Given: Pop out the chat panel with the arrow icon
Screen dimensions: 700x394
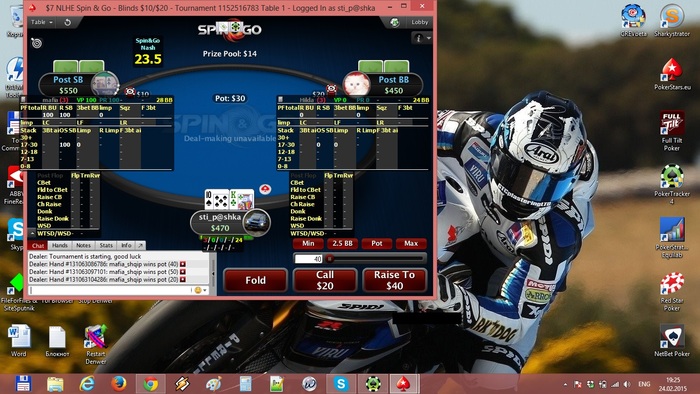Looking at the screenshot, I should point(141,245).
